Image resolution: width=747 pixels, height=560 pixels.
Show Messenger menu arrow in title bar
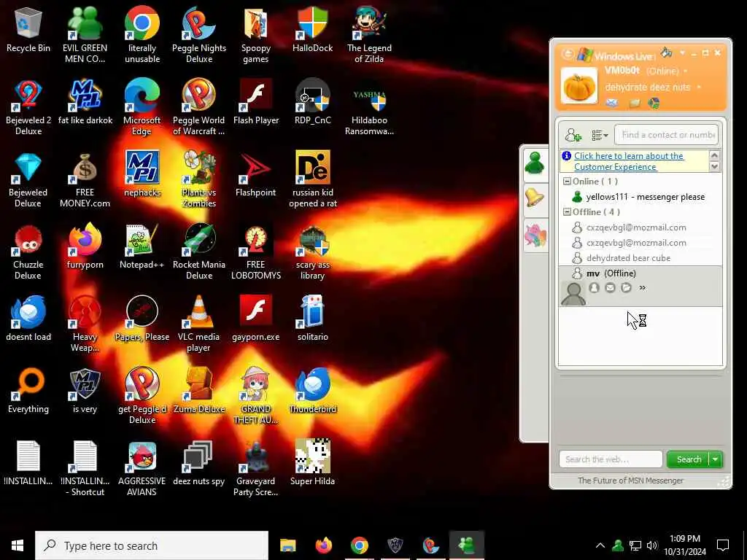(683, 52)
